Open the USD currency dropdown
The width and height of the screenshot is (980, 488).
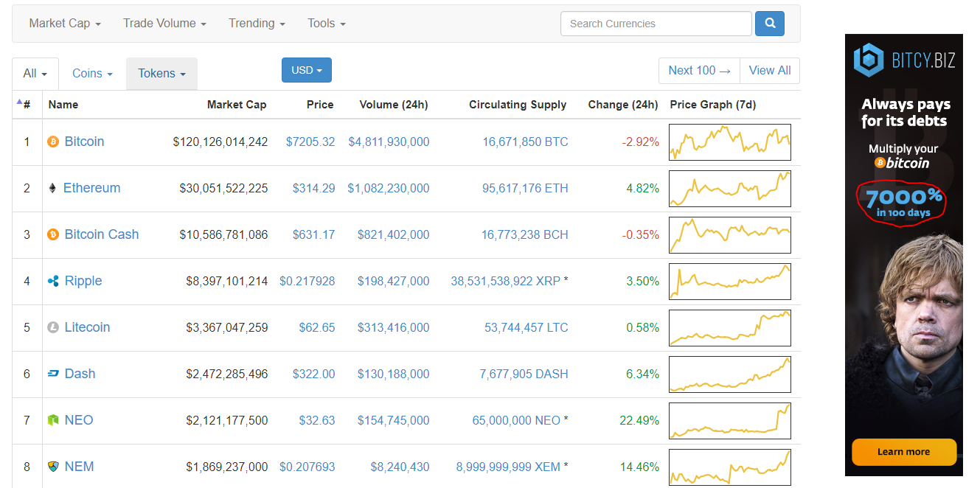(307, 70)
